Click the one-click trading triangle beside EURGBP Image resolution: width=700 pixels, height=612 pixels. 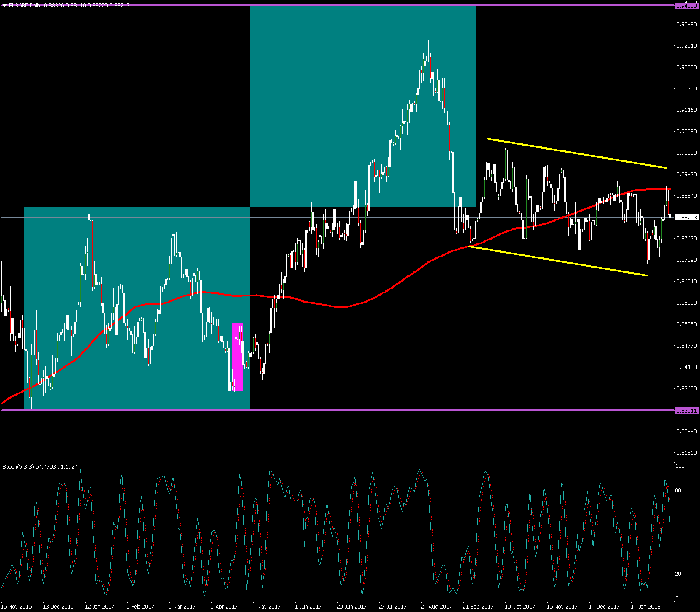[x=4, y=6]
